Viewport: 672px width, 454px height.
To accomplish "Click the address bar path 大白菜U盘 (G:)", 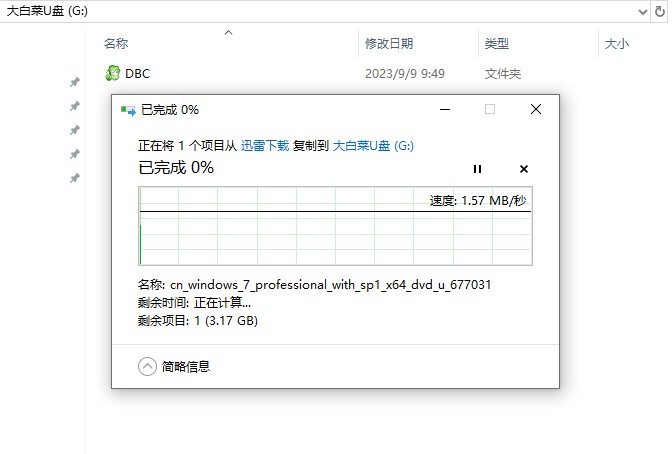I will [47, 11].
